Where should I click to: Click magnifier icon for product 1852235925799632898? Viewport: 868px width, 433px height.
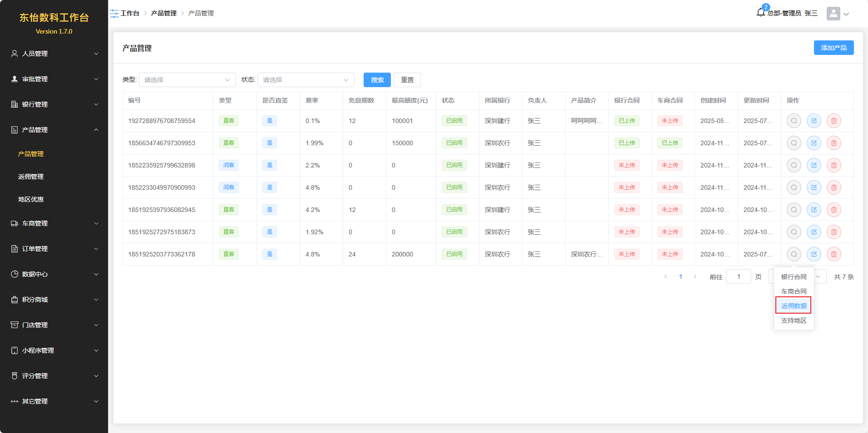coord(794,165)
